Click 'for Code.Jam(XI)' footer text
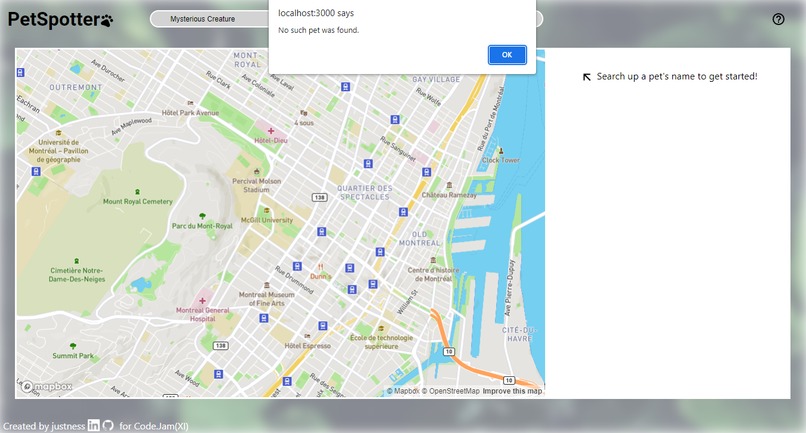The height and width of the screenshot is (433, 806). tap(154, 426)
